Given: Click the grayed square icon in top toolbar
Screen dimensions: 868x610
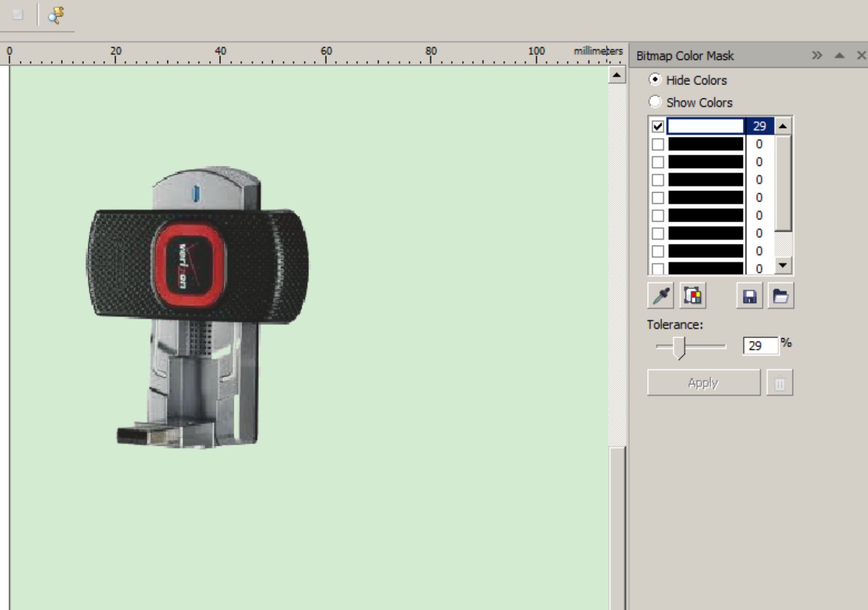Looking at the screenshot, I should click(18, 14).
